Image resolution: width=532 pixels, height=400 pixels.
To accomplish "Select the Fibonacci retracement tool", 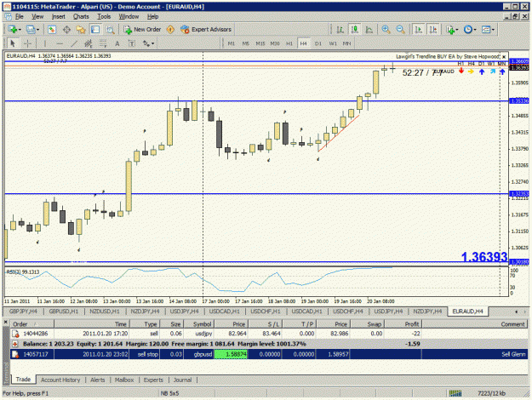I will coord(102,43).
